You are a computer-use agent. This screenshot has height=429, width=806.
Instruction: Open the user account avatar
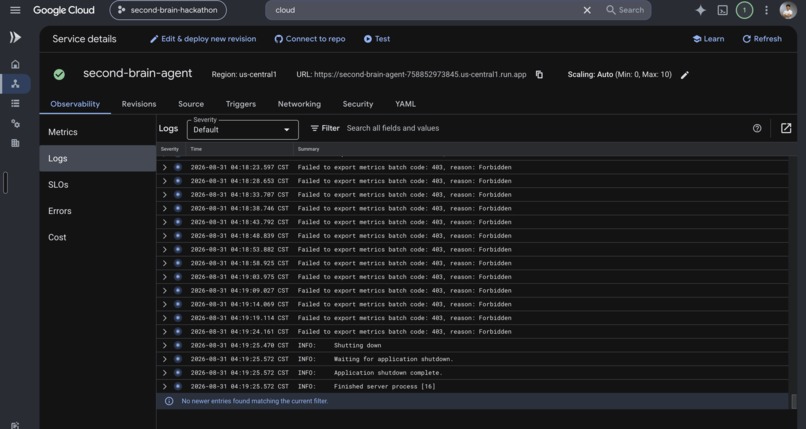787,10
